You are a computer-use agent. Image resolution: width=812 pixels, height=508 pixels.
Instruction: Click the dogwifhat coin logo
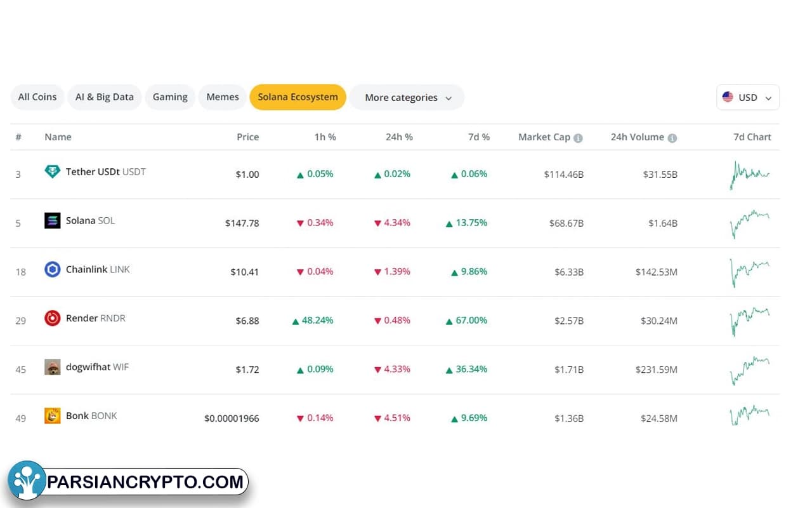pos(52,367)
